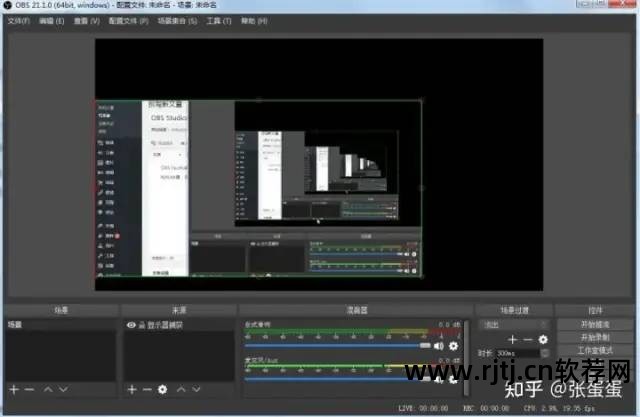This screenshot has height=417, width=640.
Task: Click 开始推流 start streaming button
Action: 595,325
